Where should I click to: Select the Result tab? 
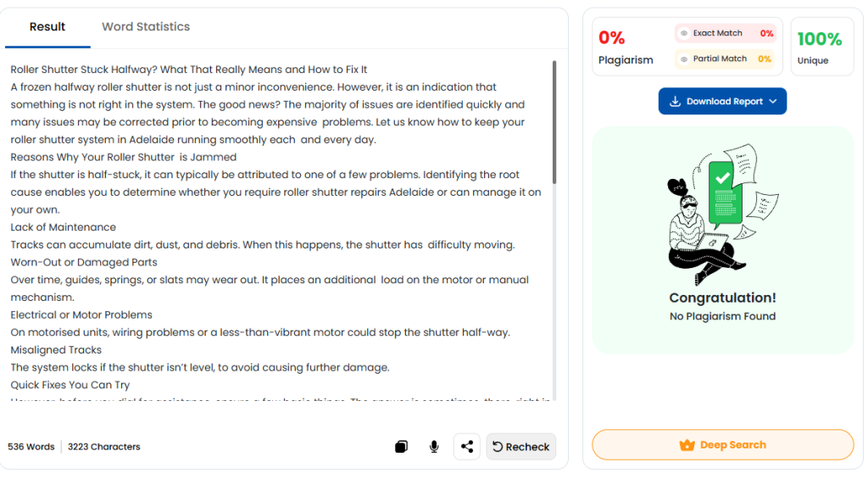click(47, 27)
